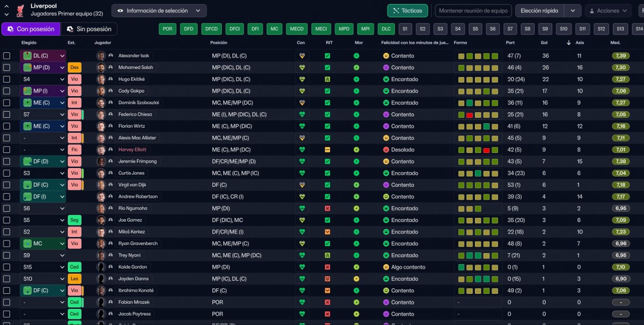Open the Tácticas button
The height and width of the screenshot is (325, 644).
point(408,11)
